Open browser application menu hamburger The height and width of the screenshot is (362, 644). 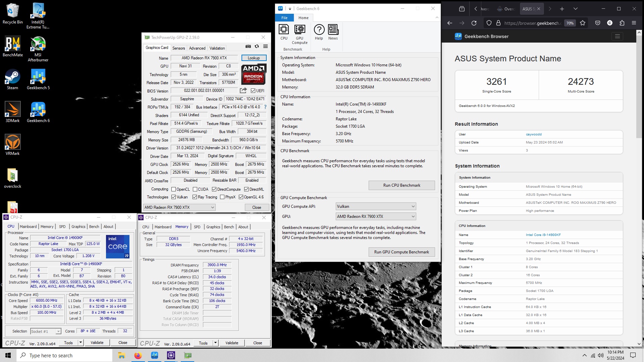tap(634, 23)
